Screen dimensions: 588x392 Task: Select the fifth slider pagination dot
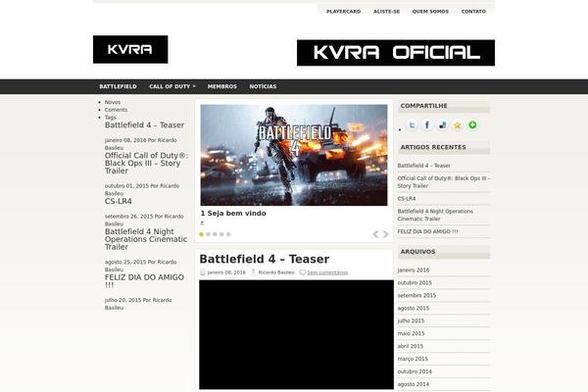tap(228, 234)
